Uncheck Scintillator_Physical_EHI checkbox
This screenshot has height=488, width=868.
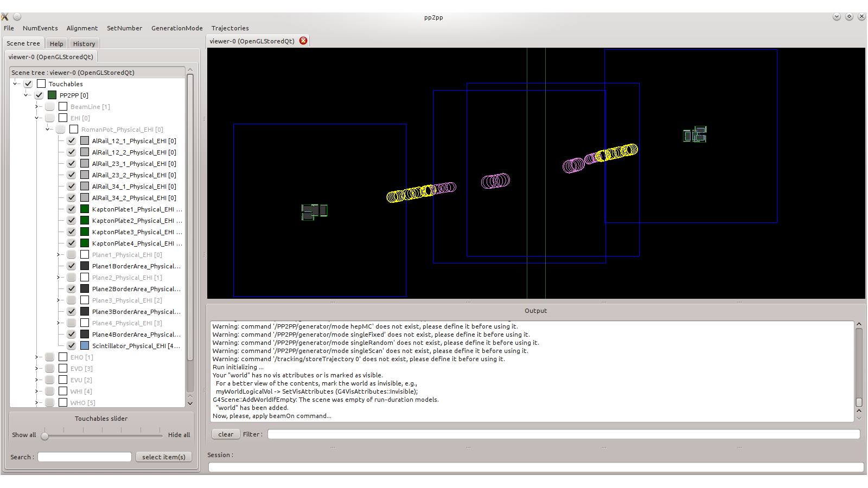[x=72, y=346]
